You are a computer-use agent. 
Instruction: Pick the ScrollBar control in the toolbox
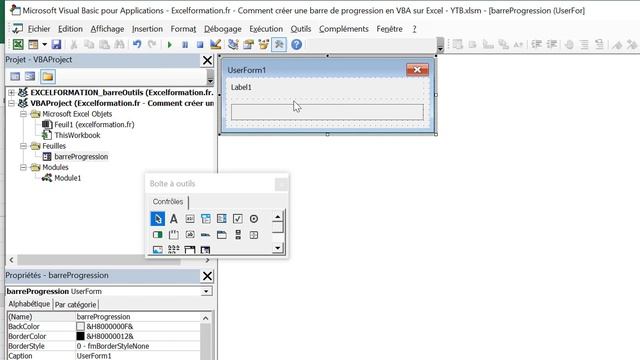pos(238,235)
